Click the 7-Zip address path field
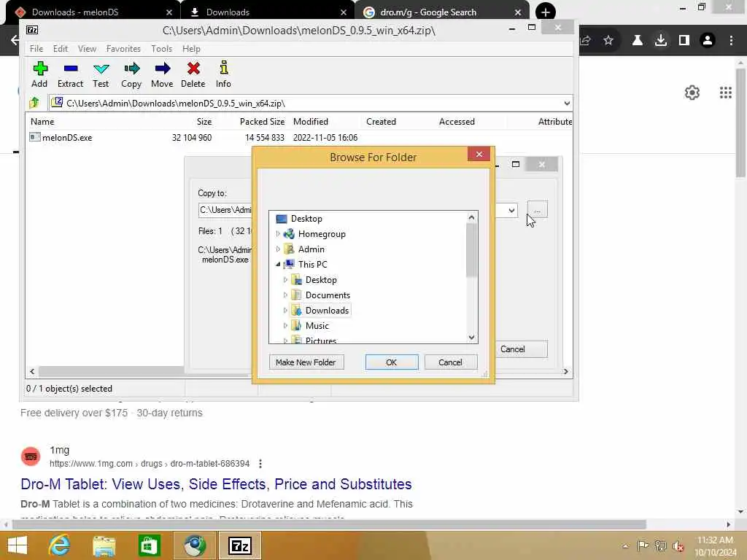 pos(305,103)
